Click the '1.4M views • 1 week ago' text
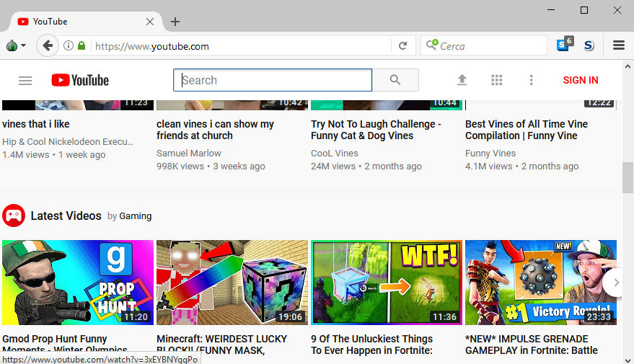 pyautogui.click(x=54, y=155)
